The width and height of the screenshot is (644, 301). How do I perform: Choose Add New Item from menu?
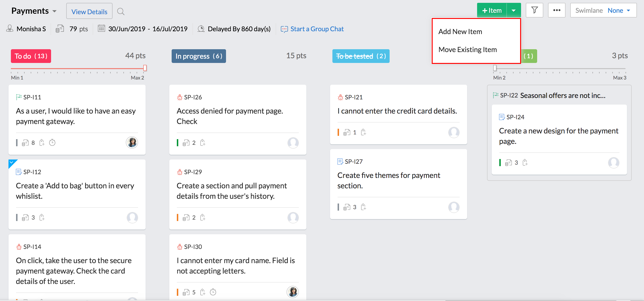click(460, 31)
